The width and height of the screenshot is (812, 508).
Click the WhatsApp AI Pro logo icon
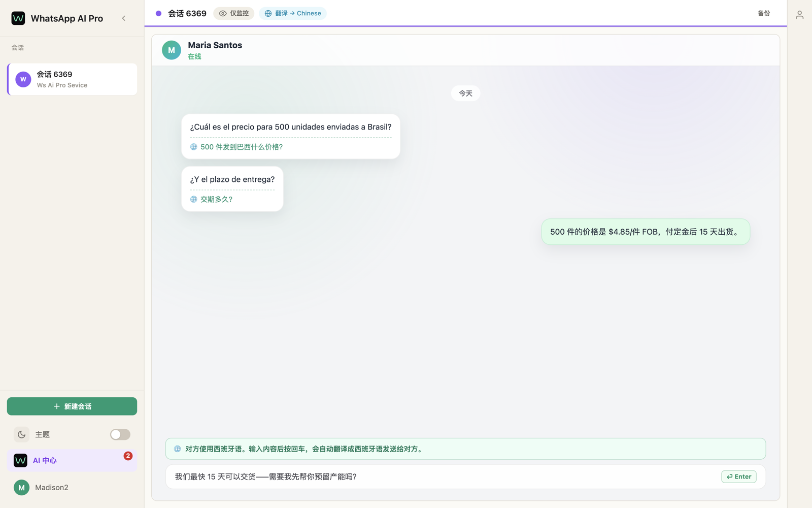tap(18, 18)
